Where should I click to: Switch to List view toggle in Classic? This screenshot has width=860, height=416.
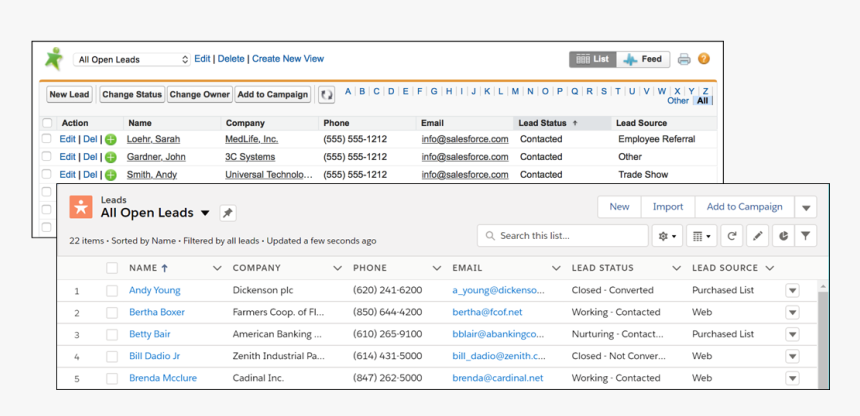tap(593, 59)
